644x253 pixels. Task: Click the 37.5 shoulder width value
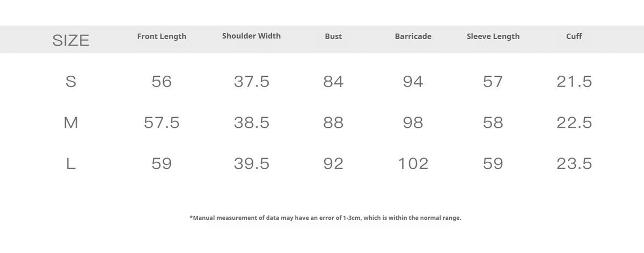251,82
